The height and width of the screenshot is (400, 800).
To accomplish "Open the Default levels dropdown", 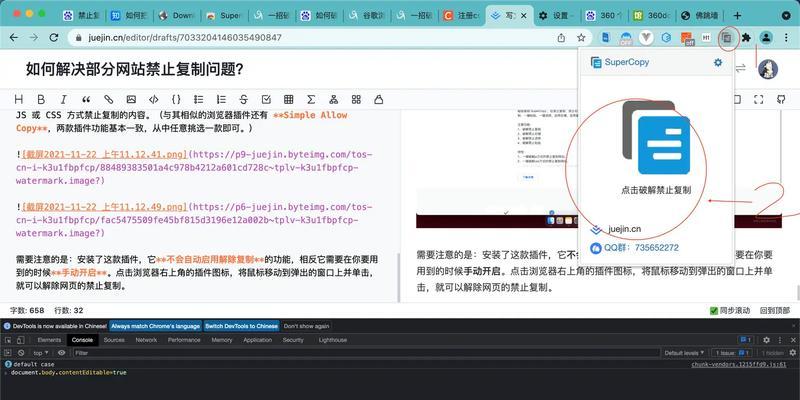I will click(684, 353).
